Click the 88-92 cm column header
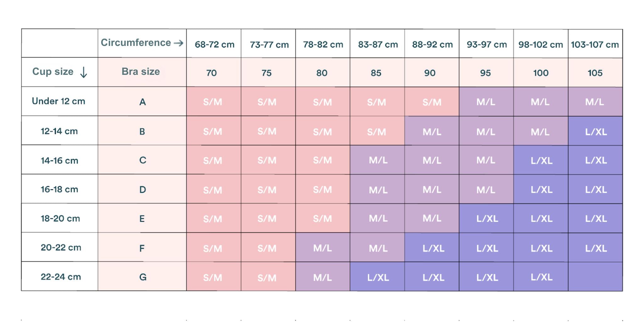 (x=432, y=44)
